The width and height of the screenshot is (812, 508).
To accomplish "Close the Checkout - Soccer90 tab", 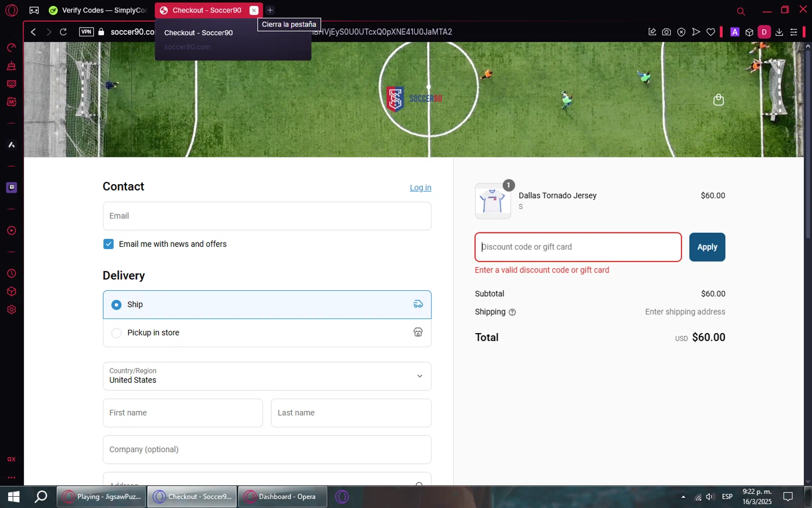I will coord(254,10).
